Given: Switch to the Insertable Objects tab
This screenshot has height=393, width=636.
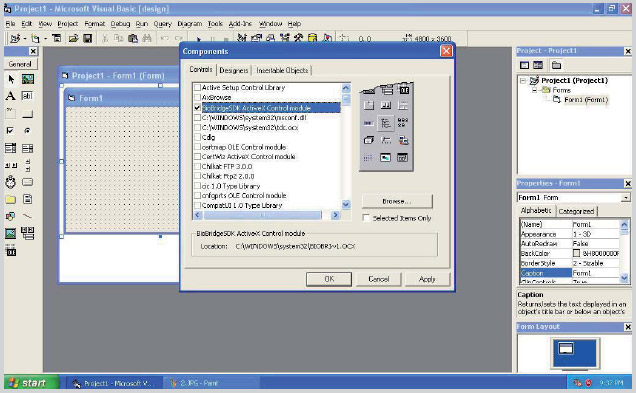Looking at the screenshot, I should (282, 70).
